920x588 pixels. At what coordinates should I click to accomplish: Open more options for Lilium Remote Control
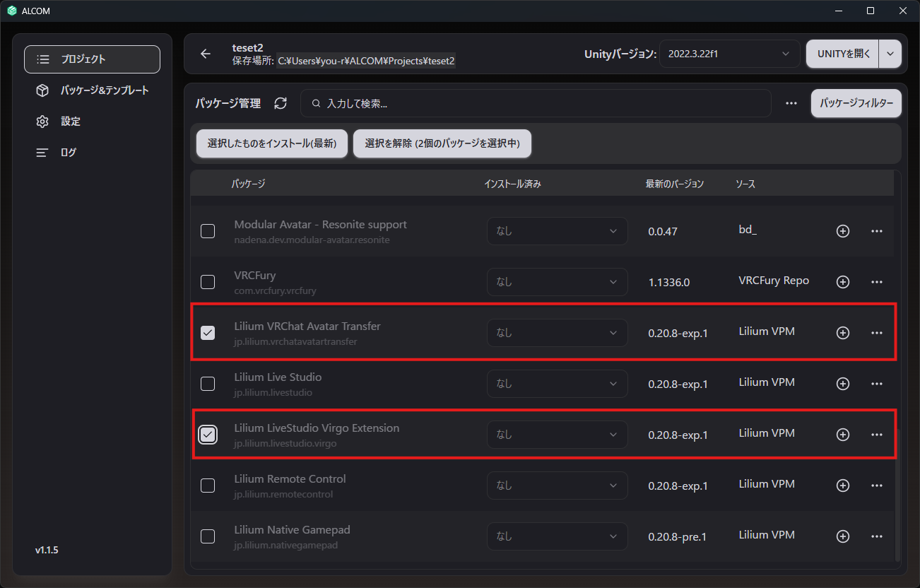pyautogui.click(x=877, y=486)
